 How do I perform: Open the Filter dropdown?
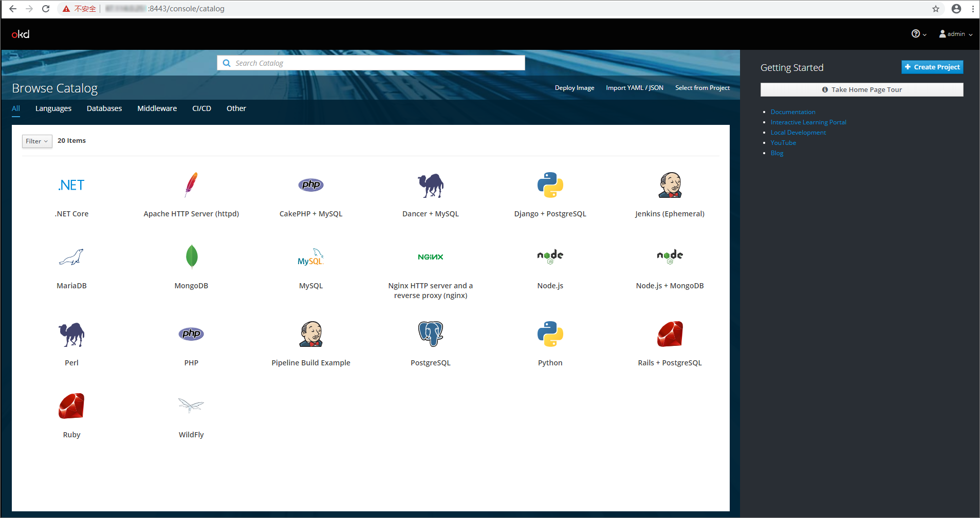pyautogui.click(x=36, y=141)
